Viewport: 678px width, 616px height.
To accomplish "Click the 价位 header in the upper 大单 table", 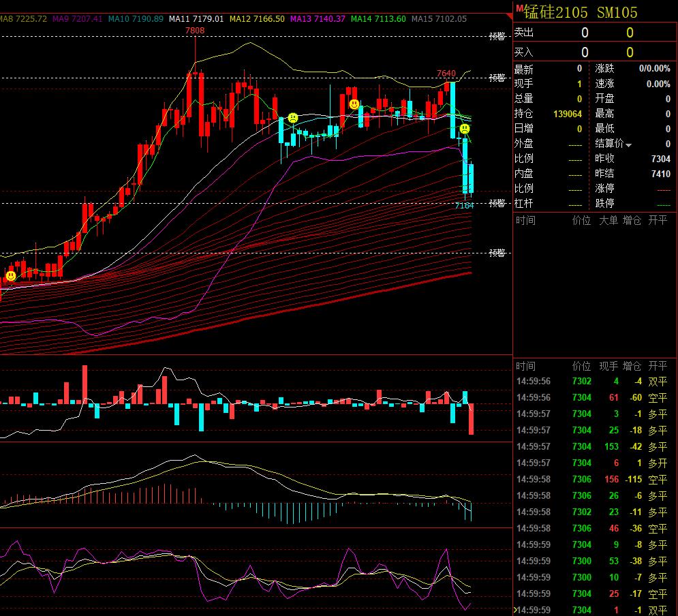I will [x=581, y=221].
